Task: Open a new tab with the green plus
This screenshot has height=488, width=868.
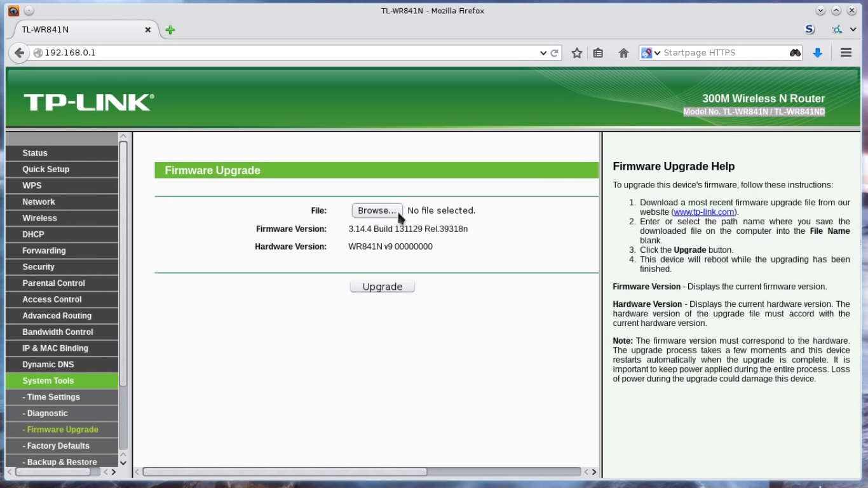Action: pos(170,30)
